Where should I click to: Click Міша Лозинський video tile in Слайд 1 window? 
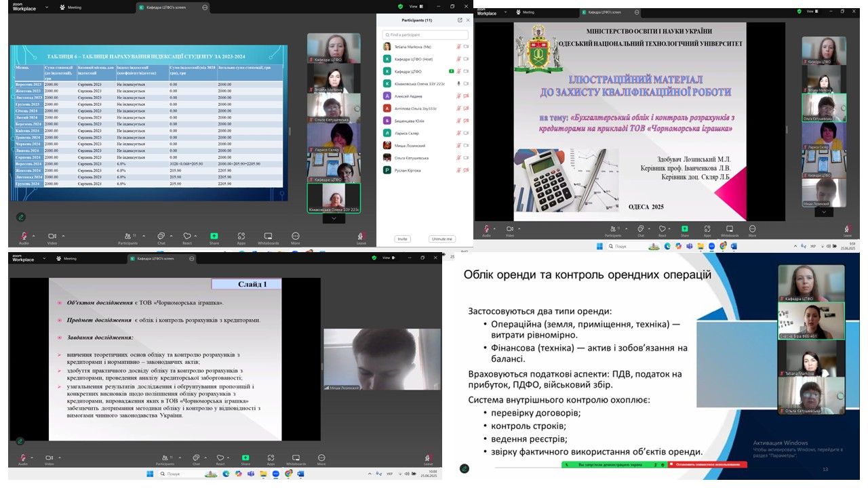click(382, 360)
